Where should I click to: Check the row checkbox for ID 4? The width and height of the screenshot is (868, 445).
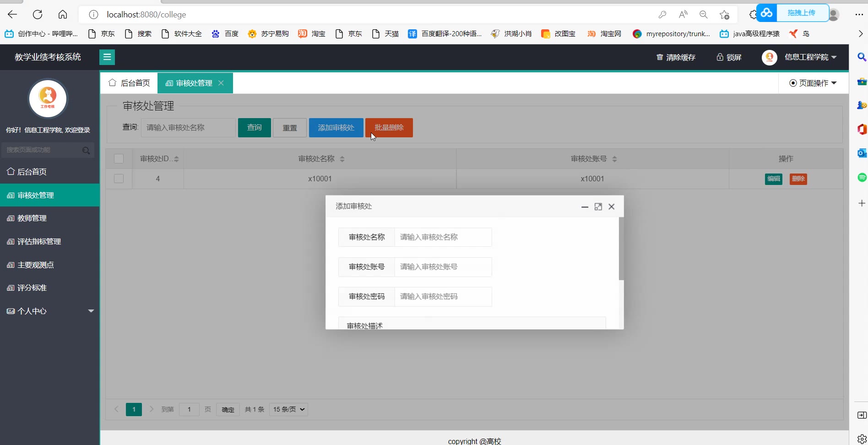(x=119, y=179)
